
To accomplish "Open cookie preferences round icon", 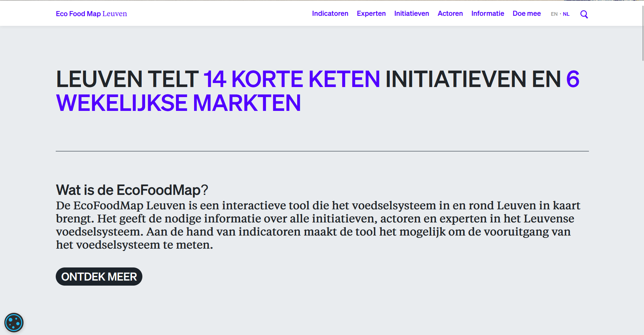I will [x=14, y=323].
